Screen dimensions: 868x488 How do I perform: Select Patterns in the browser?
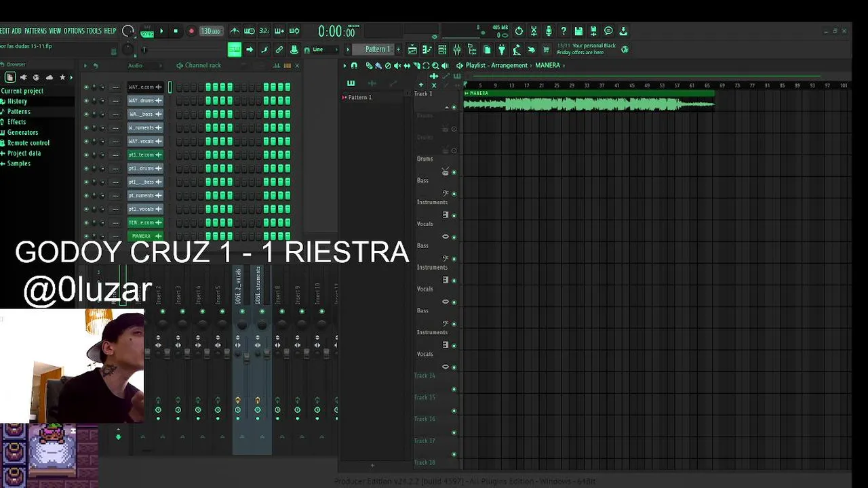(x=19, y=111)
